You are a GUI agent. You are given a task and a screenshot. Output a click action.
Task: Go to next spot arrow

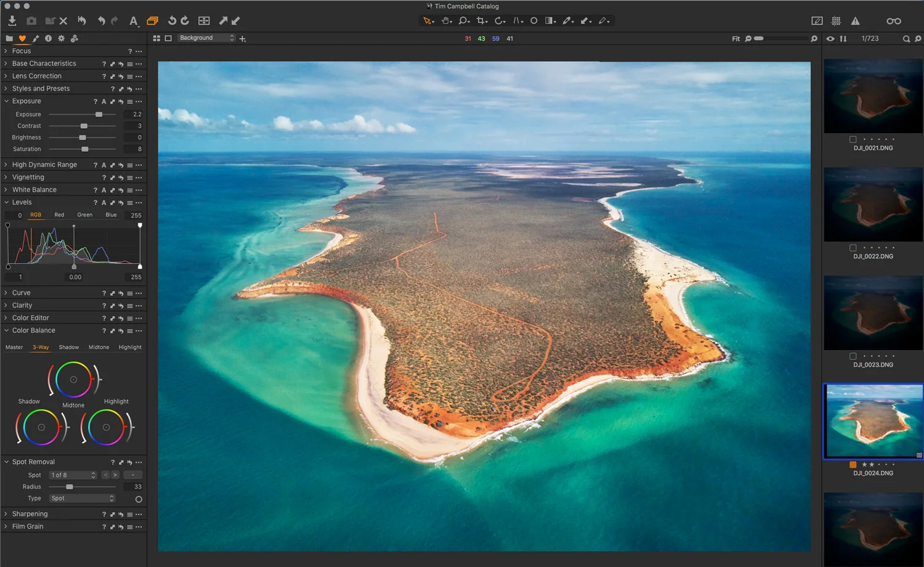115,475
